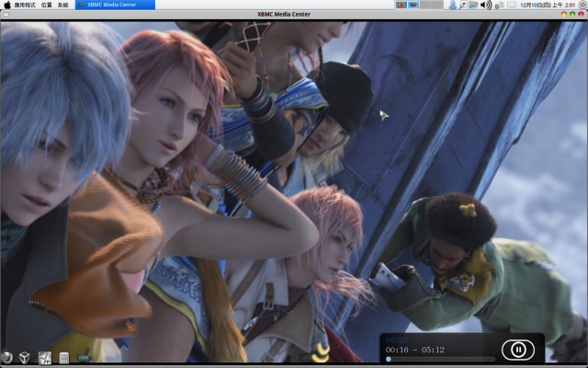Click the seek bar's blue progress knob

[389, 360]
